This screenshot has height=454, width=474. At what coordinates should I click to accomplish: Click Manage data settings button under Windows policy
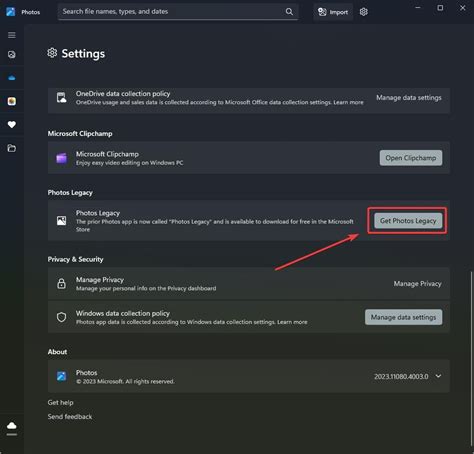[404, 317]
